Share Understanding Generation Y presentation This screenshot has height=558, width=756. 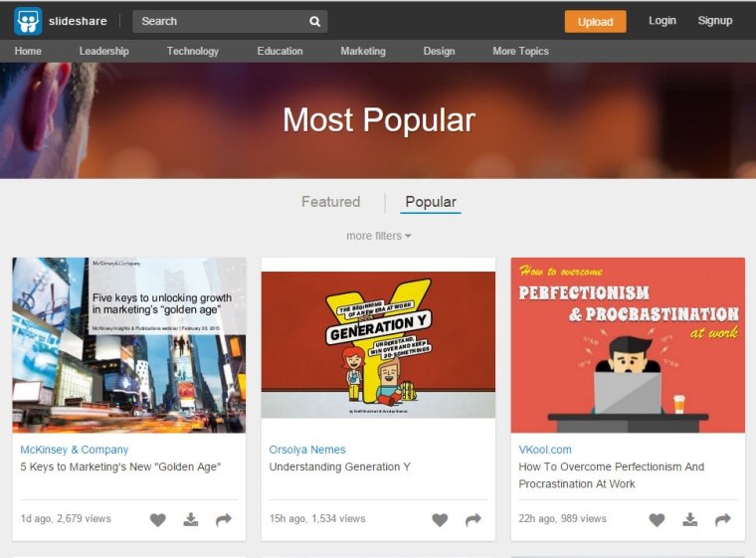coord(473,519)
